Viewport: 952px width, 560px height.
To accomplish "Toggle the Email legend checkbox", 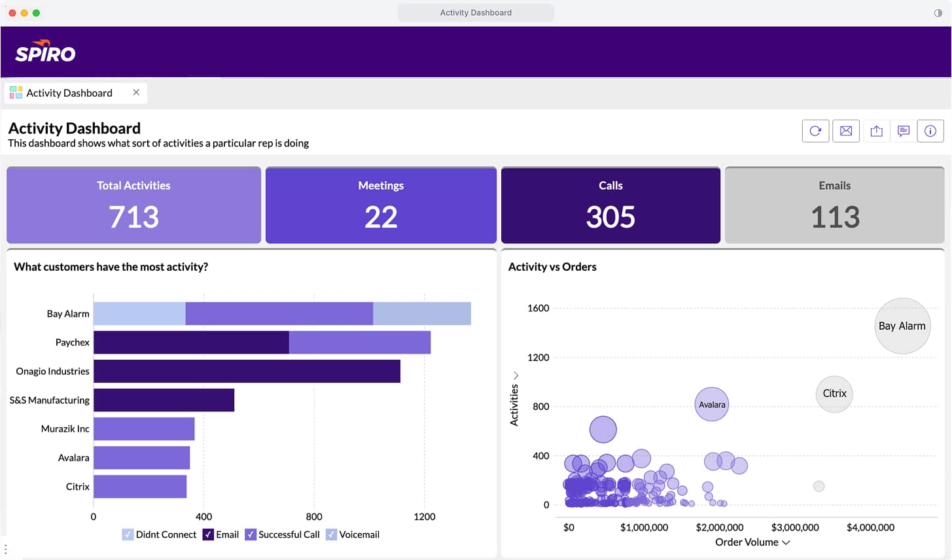I will tap(208, 534).
